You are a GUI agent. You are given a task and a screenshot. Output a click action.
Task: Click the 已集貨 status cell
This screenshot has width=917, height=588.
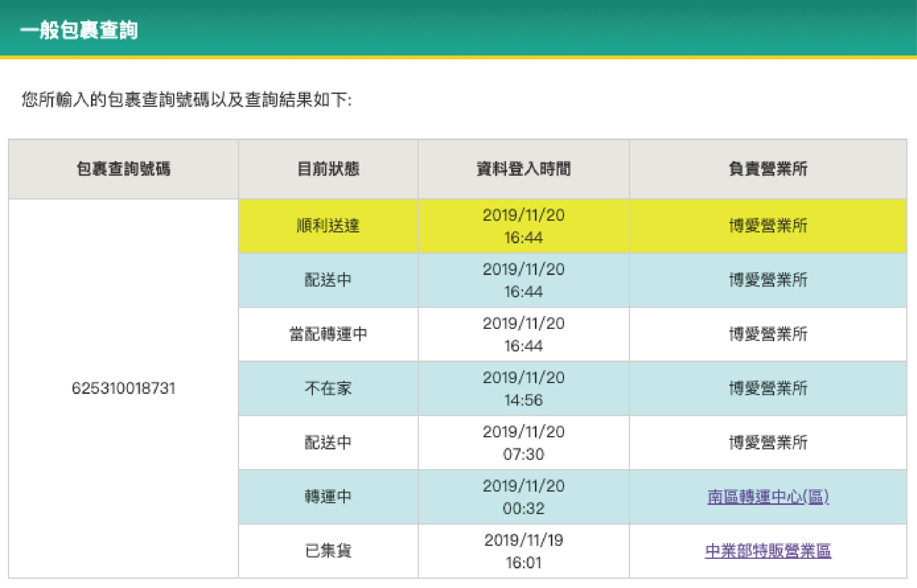[328, 551]
